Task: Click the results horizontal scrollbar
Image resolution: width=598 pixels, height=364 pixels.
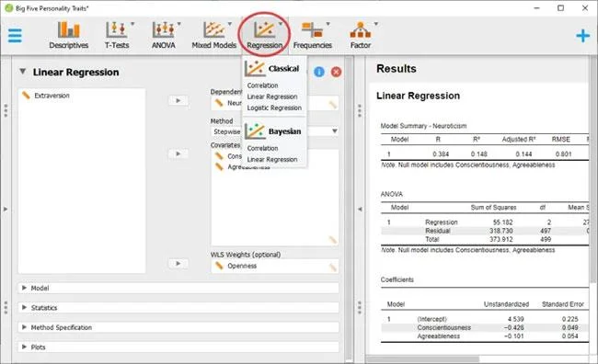Action: click(422, 359)
